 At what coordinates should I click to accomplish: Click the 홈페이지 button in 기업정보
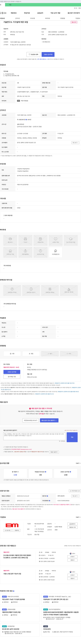click(x=72, y=524)
